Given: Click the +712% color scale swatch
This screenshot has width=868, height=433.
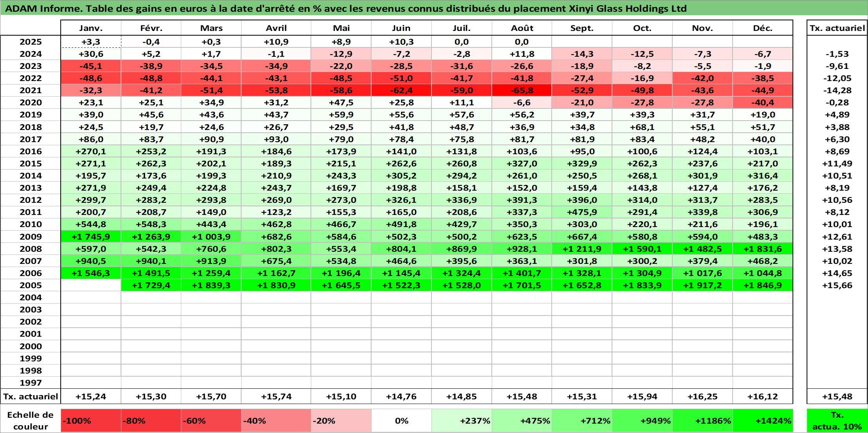Looking at the screenshot, I should pyautogui.click(x=582, y=421).
